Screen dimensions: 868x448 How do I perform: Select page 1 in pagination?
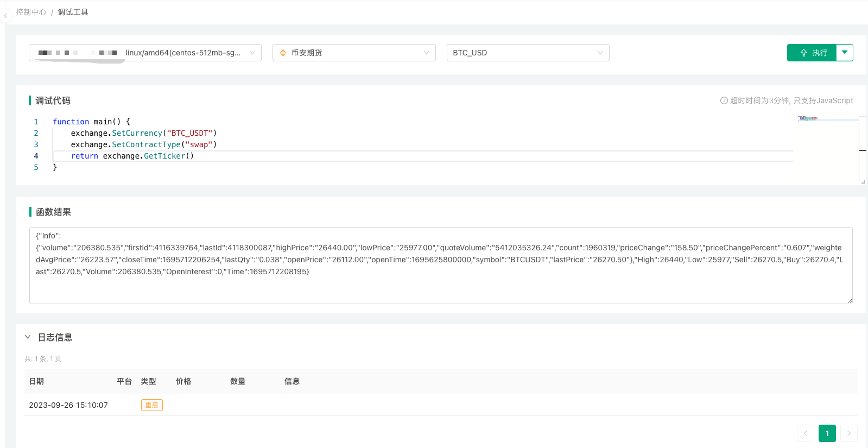point(827,433)
